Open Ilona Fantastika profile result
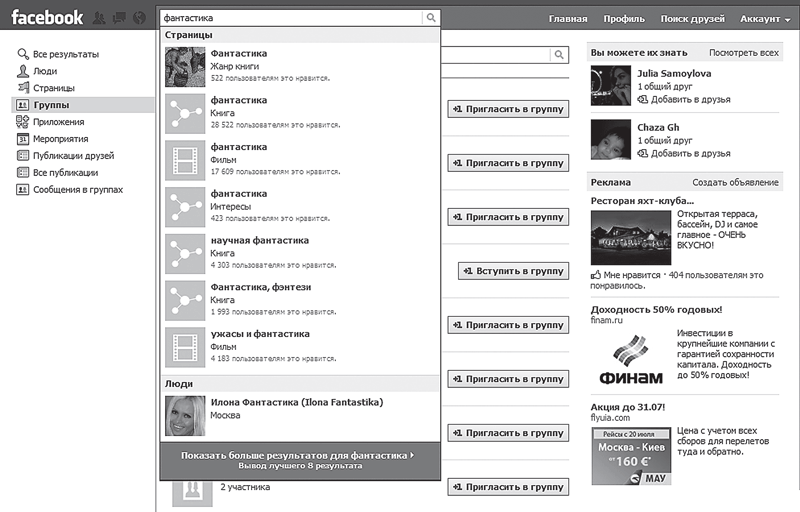The width and height of the screenshot is (800, 512). [x=296, y=402]
